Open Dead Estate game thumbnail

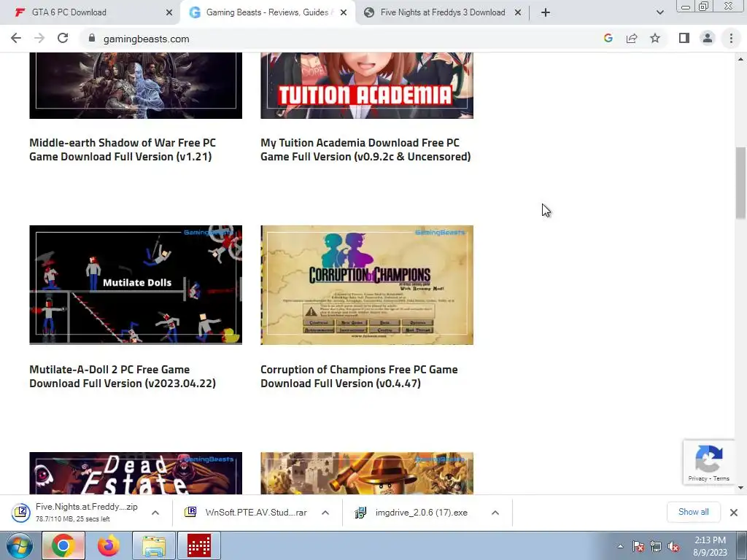[x=136, y=472]
